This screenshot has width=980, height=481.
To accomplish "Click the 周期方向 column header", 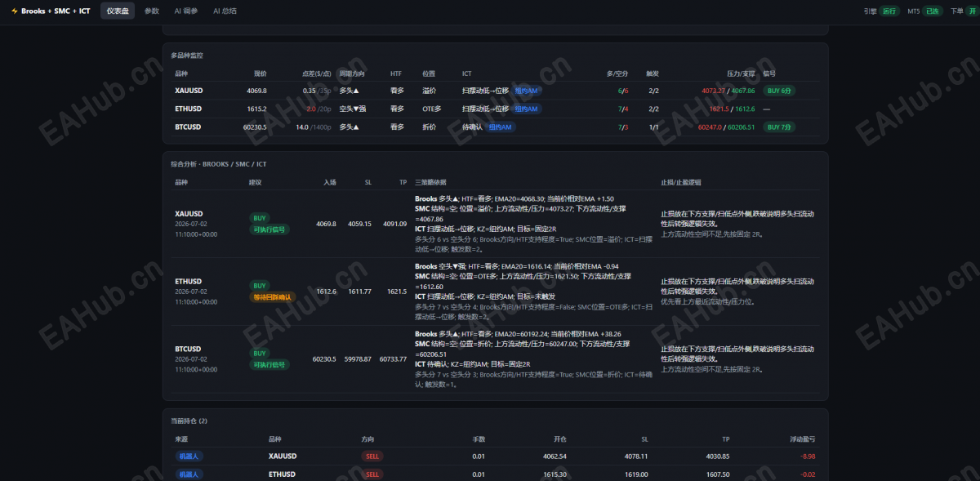I will point(353,73).
